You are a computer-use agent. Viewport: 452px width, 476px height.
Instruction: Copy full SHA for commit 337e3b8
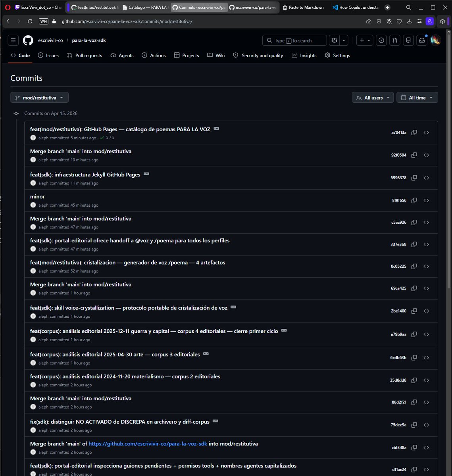(x=414, y=244)
